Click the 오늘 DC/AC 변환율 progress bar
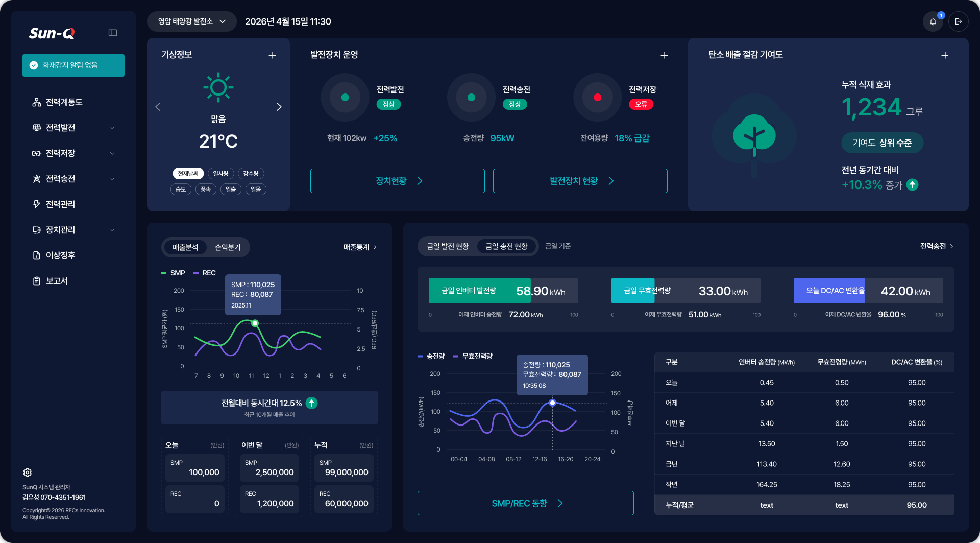Image resolution: width=980 pixels, height=543 pixels. tap(868, 291)
